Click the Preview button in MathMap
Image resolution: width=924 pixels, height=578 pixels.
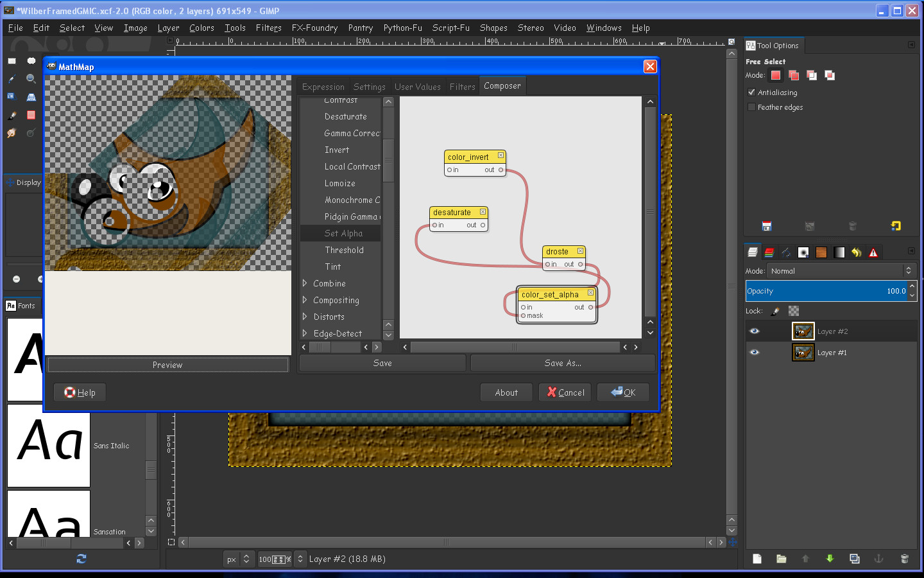(167, 365)
